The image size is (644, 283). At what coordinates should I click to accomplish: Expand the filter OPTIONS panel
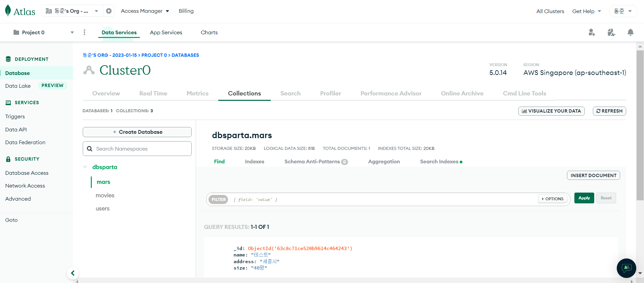pyautogui.click(x=553, y=199)
